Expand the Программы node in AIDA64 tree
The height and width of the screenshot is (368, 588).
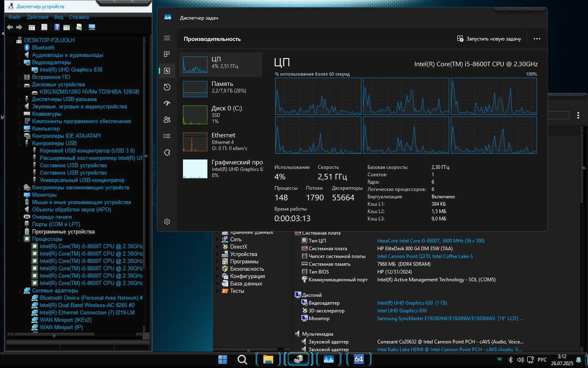coord(218,262)
